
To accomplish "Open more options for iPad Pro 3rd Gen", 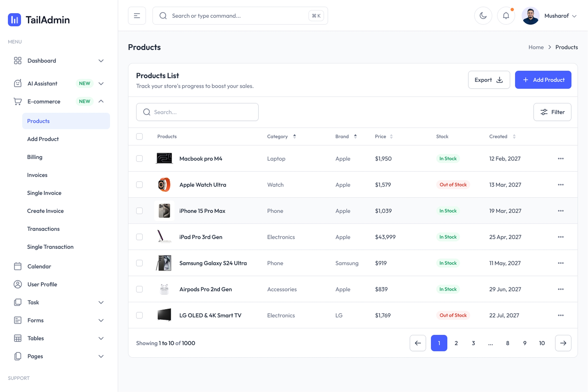I will click(x=561, y=237).
